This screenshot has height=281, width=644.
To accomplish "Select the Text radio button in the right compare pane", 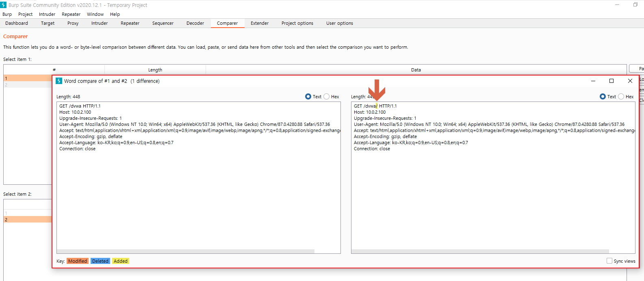I will coord(603,97).
